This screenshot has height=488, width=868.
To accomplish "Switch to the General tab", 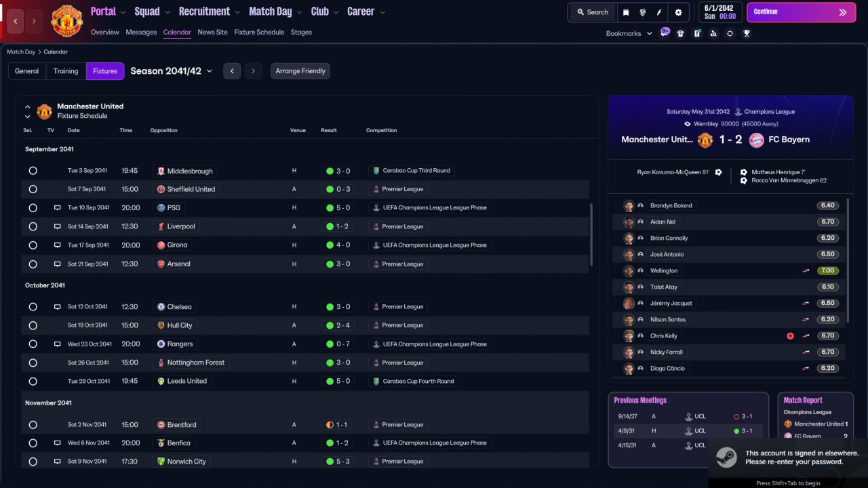I will (27, 71).
